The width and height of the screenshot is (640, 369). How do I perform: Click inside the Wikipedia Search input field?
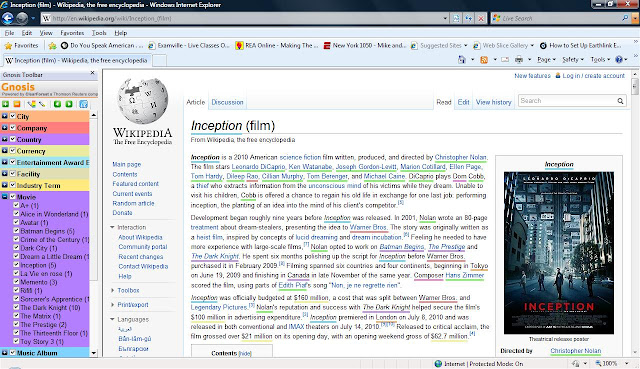[x=567, y=101]
